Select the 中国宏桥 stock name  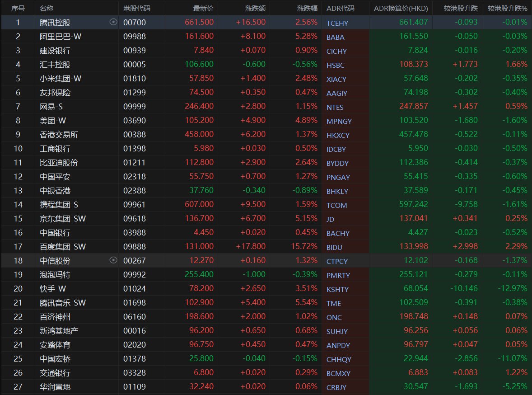(55, 359)
